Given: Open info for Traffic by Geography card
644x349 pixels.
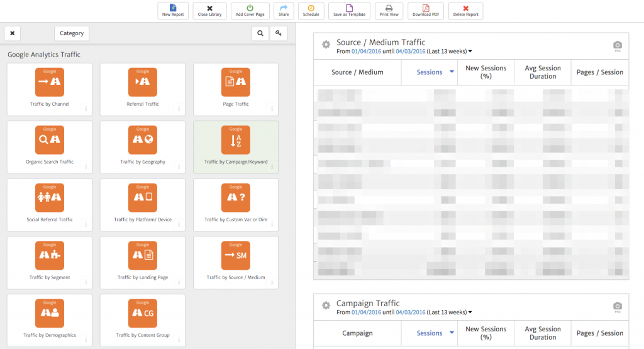Looking at the screenshot, I should tap(179, 167).
